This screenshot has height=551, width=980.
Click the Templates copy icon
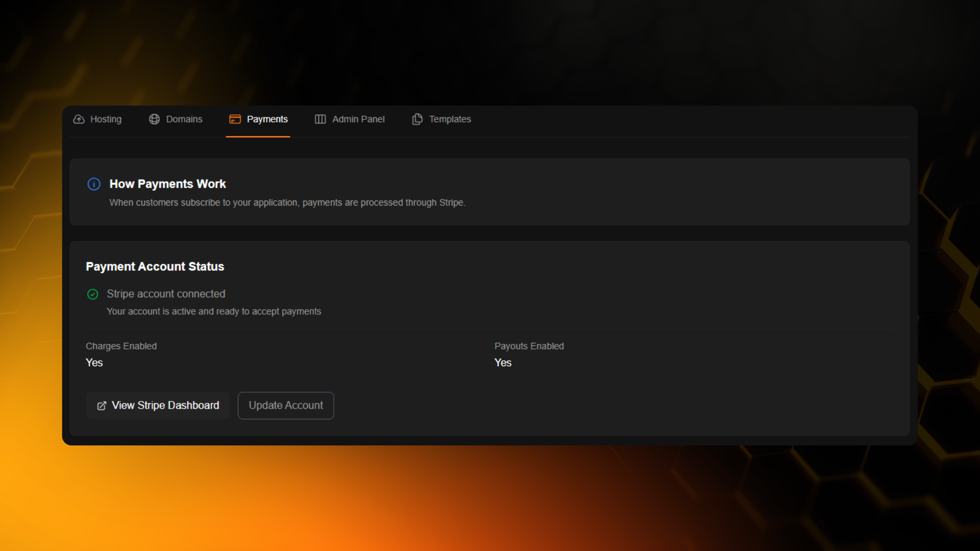417,119
